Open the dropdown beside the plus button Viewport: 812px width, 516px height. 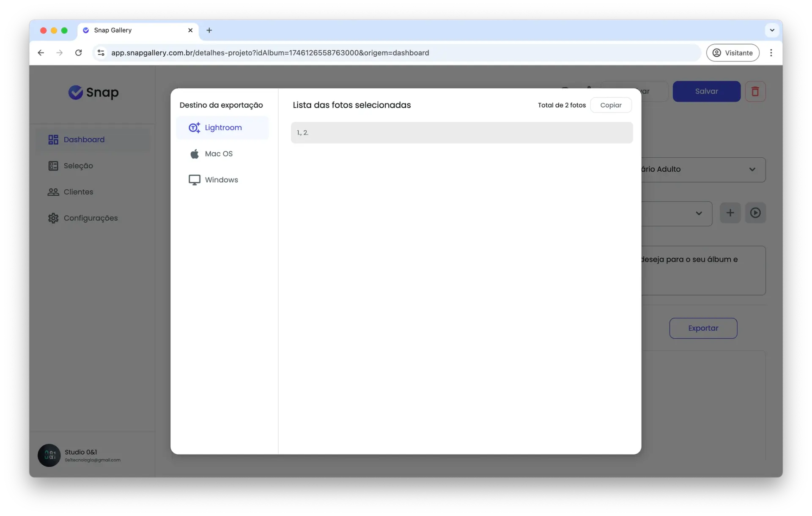pos(699,214)
